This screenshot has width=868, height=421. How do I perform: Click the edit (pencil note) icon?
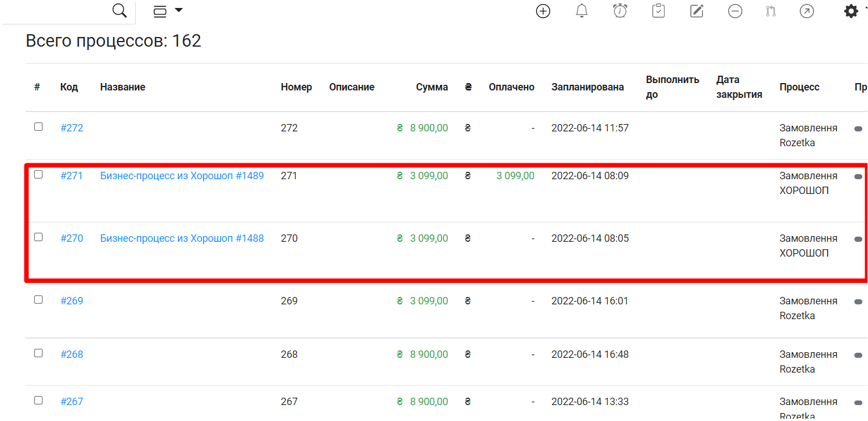697,11
